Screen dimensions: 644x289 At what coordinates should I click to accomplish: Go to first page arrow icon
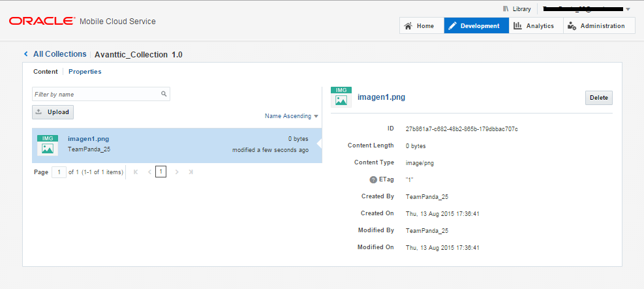[136, 172]
